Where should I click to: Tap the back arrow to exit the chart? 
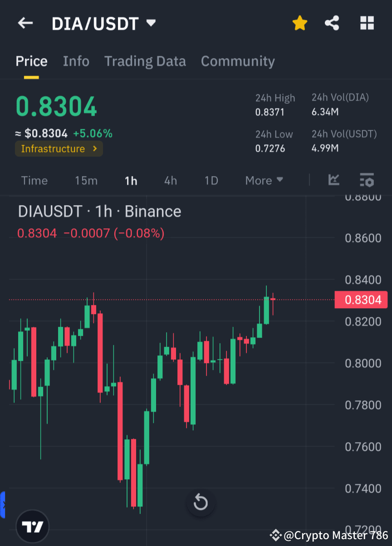(25, 23)
